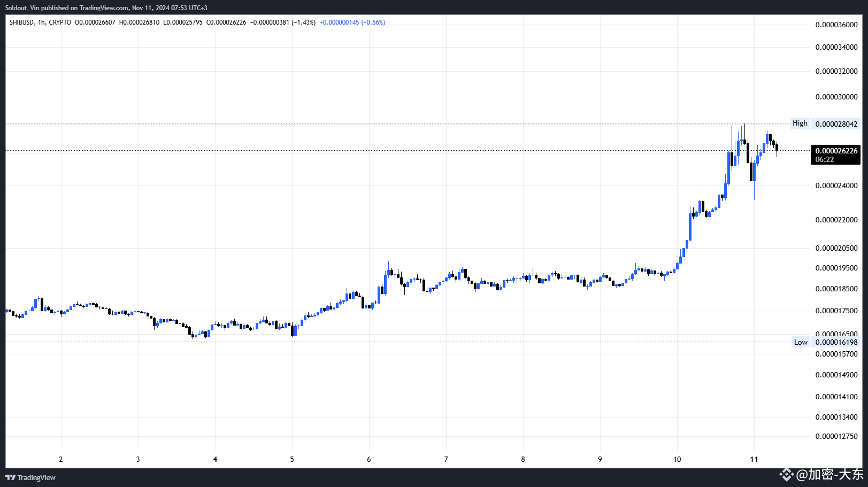Click the 0.000020500 price axis label
868x487 pixels.
click(836, 248)
